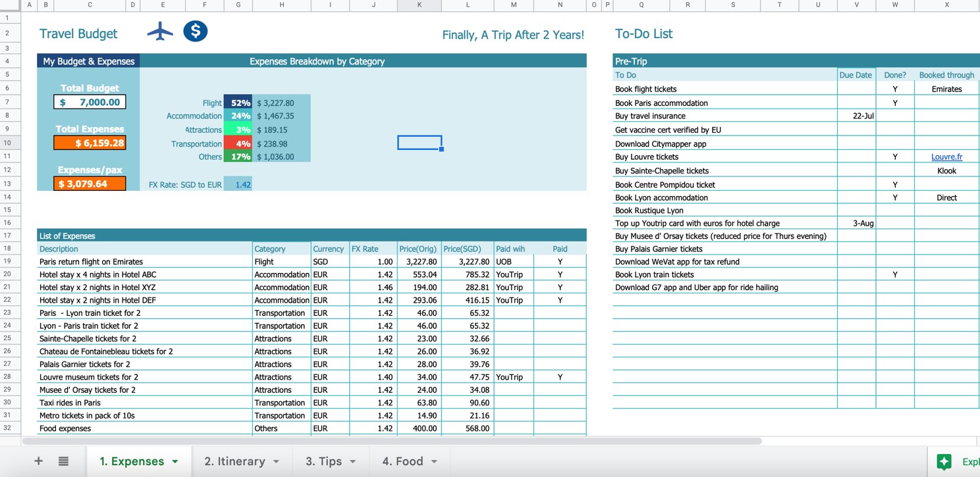The height and width of the screenshot is (477, 980).
Task: Open the Louvre.fr hyperlink
Action: [946, 157]
